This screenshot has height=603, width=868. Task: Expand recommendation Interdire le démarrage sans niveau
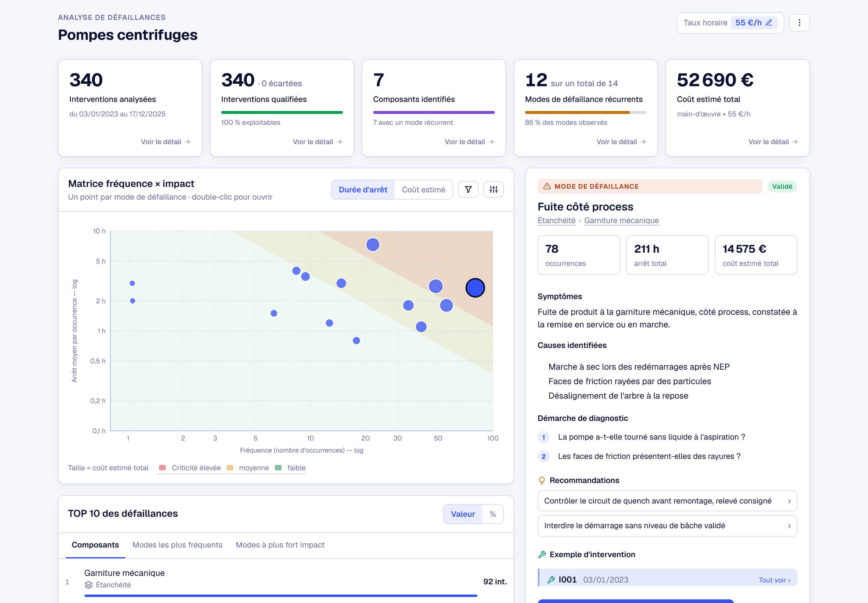tap(667, 526)
